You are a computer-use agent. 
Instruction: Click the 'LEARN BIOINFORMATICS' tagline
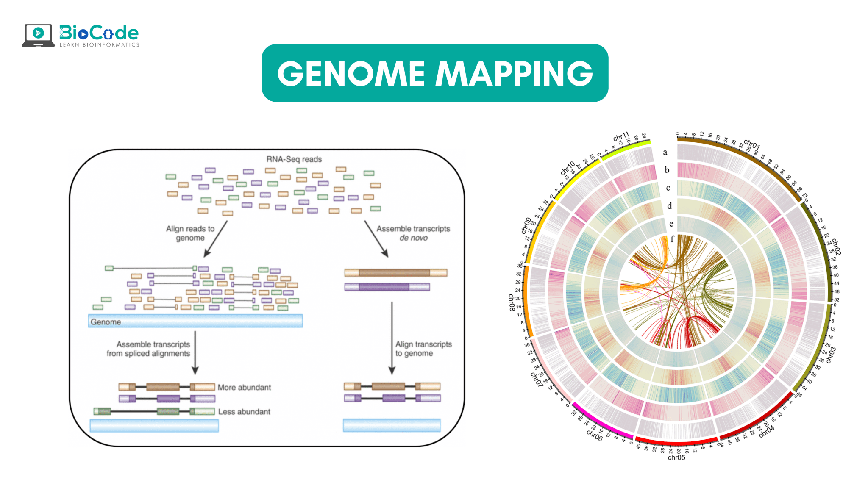[x=99, y=45]
